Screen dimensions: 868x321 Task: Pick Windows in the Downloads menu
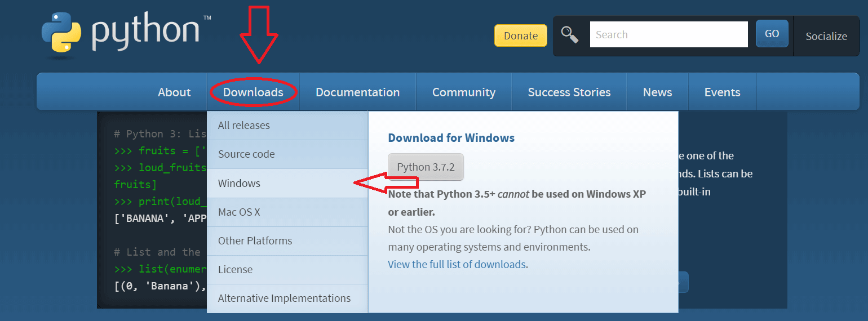pyautogui.click(x=239, y=184)
